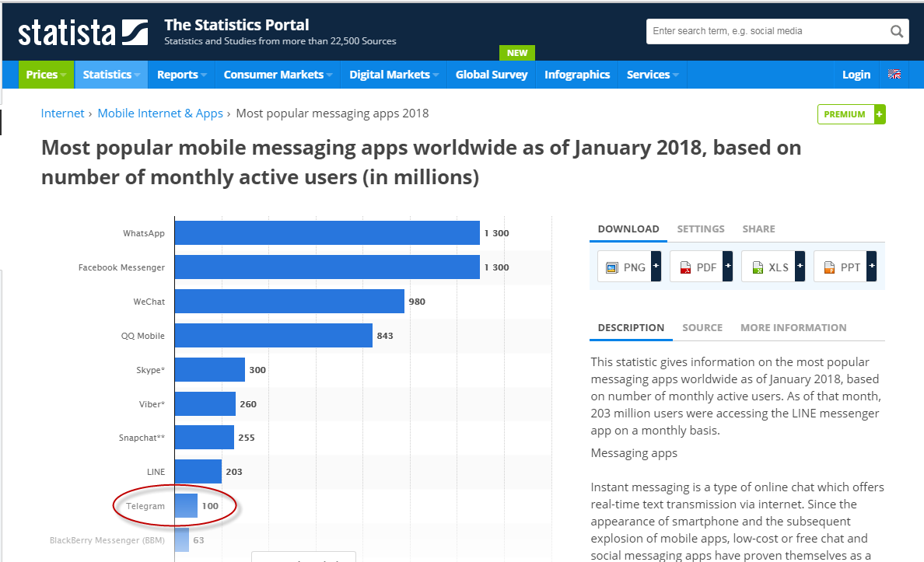924x562 pixels.
Task: Click the plus on the Premium badge
Action: pos(879,114)
